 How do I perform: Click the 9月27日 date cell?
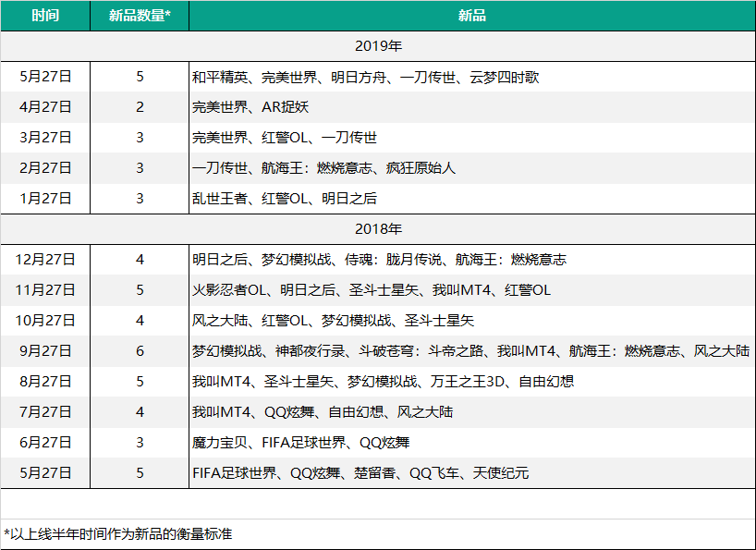point(45,351)
